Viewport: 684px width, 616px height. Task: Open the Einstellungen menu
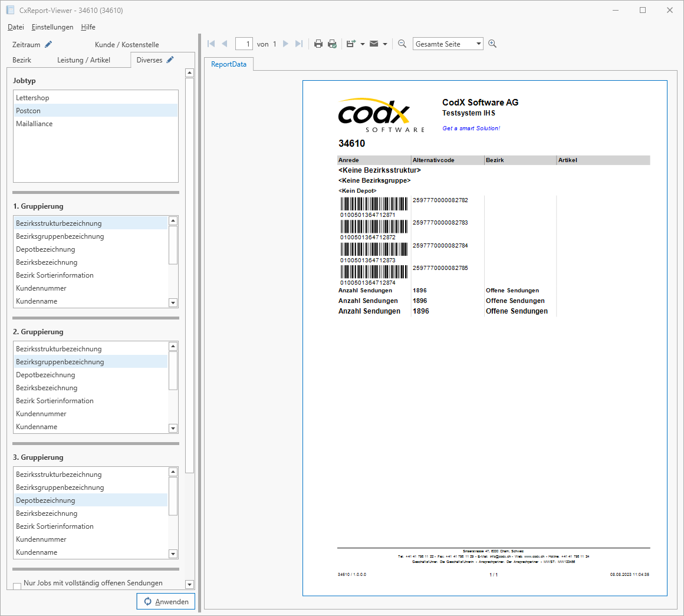[x=52, y=27]
